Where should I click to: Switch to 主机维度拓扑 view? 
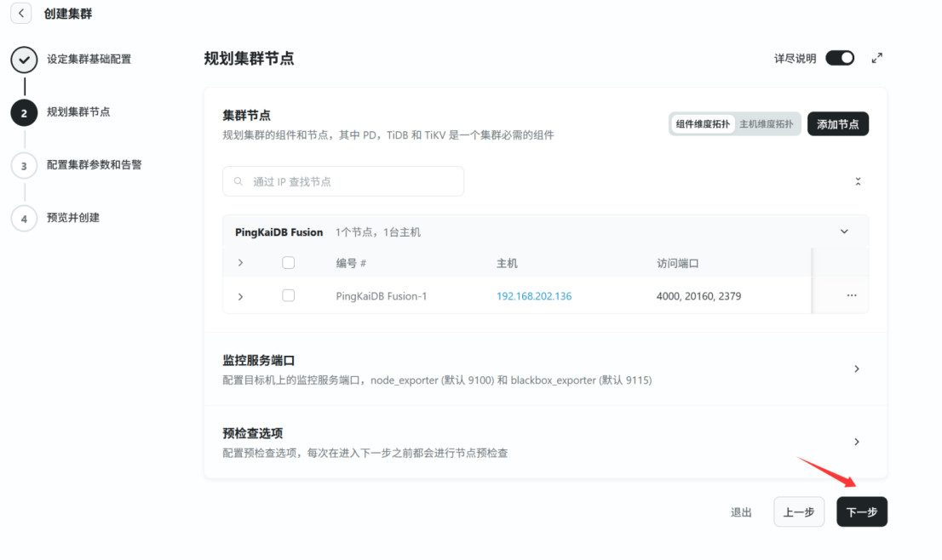pos(766,124)
